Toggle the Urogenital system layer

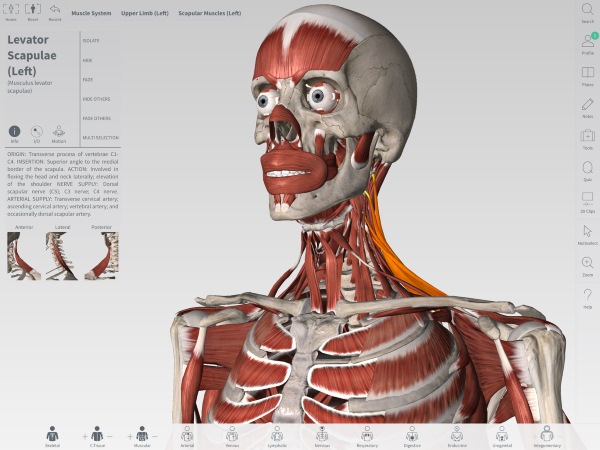(502, 436)
